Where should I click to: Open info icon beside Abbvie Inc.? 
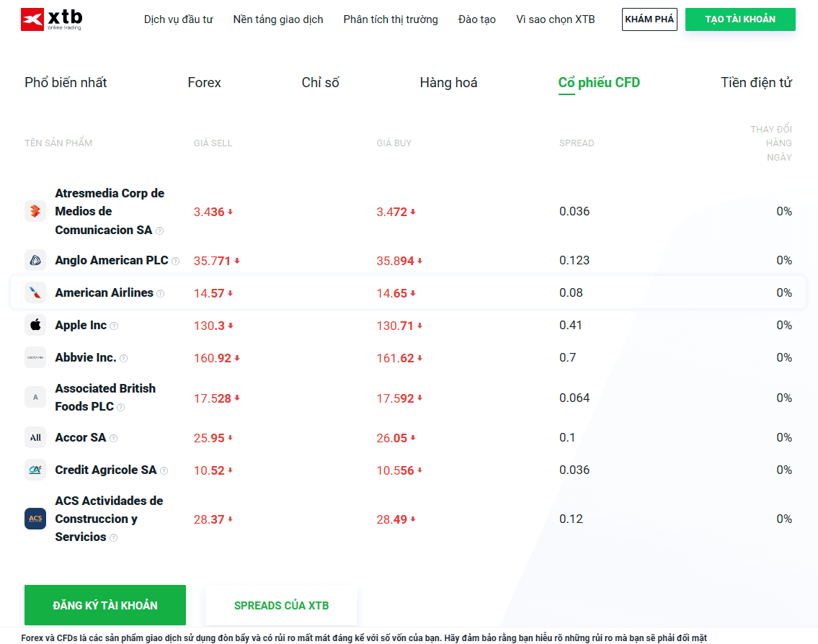click(x=124, y=358)
